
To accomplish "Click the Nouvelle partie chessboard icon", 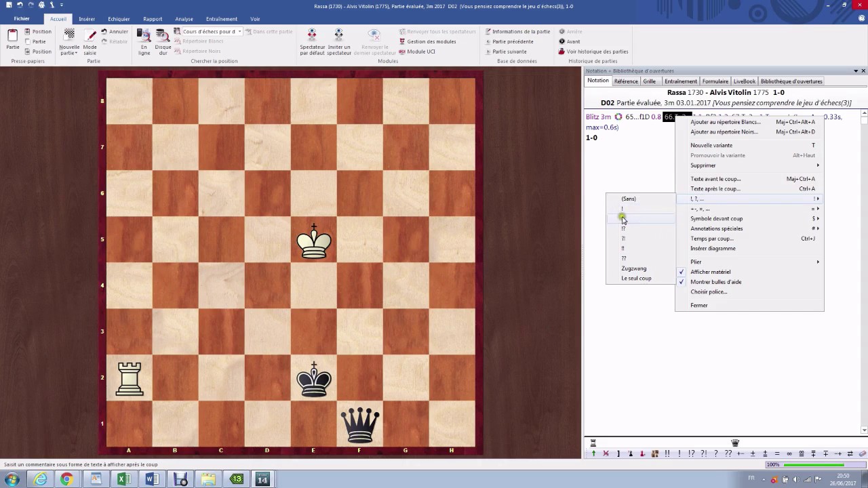I will tap(69, 34).
